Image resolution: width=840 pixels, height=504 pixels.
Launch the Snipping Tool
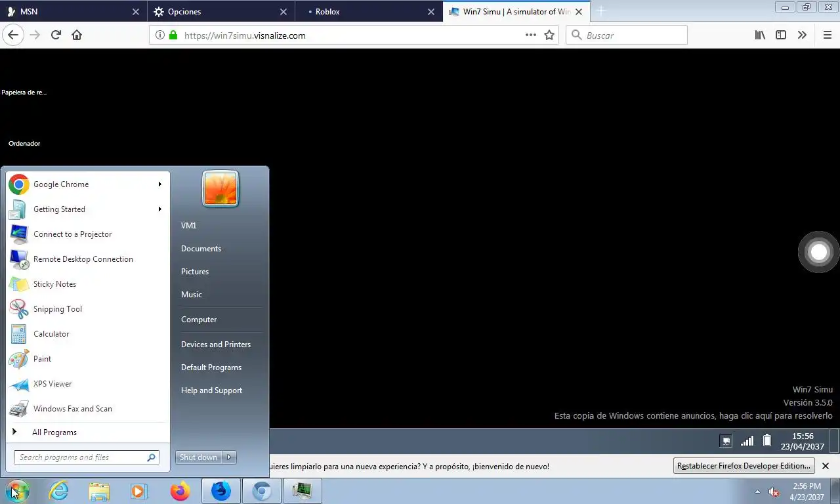(87, 309)
